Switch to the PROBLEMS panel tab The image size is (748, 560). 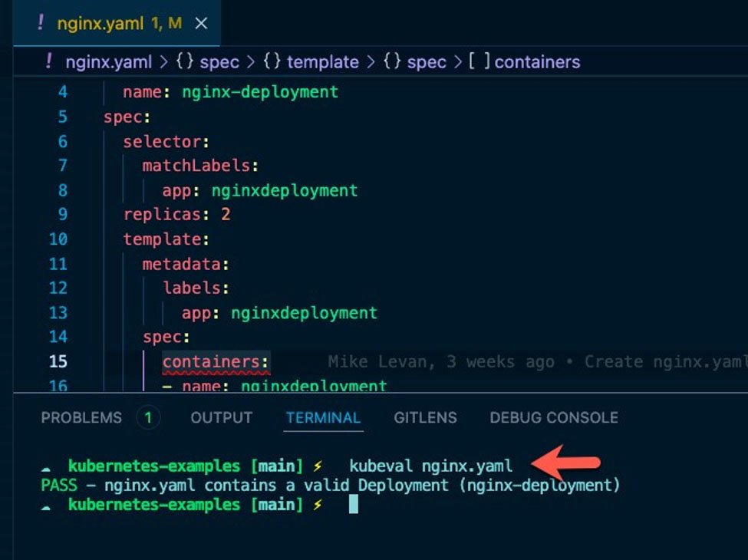point(81,418)
